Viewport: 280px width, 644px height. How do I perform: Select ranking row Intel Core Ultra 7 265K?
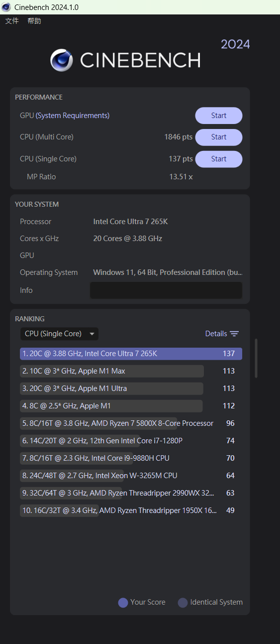[x=131, y=354]
